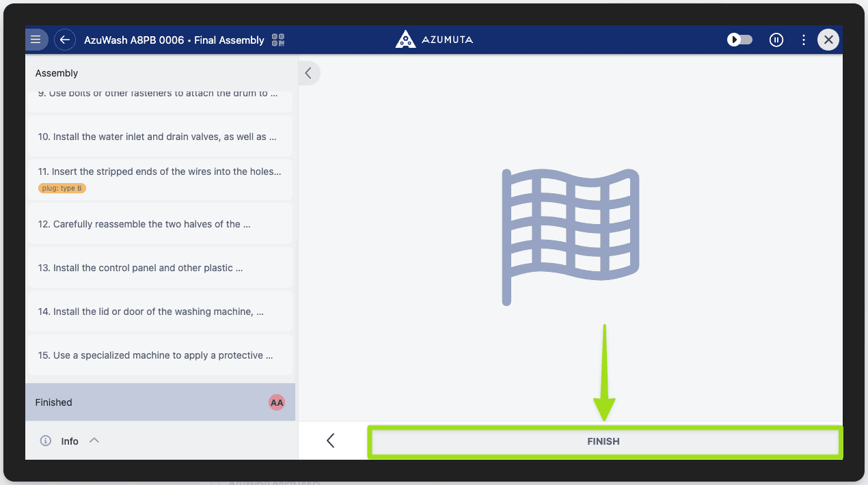Open the QR code scanner icon
This screenshot has width=868, height=485.
(278, 40)
